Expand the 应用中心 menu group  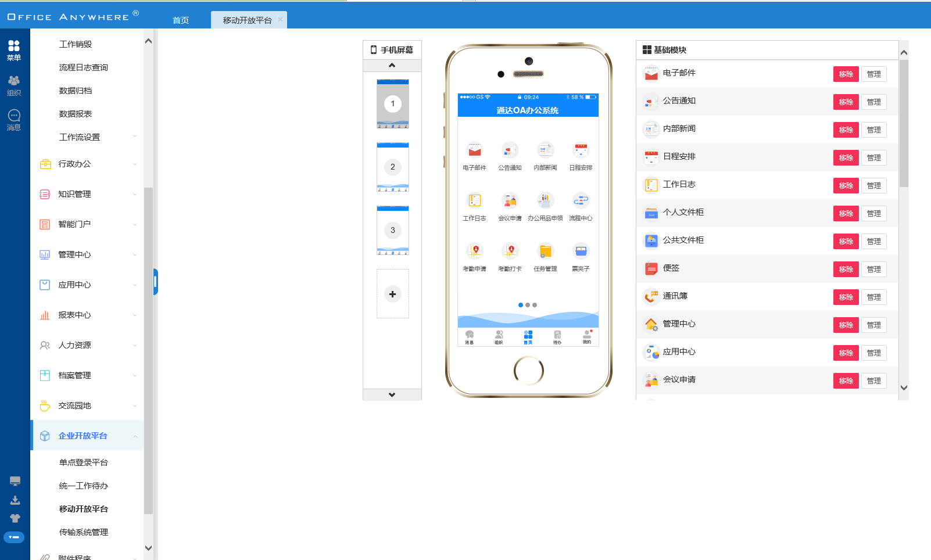point(87,285)
